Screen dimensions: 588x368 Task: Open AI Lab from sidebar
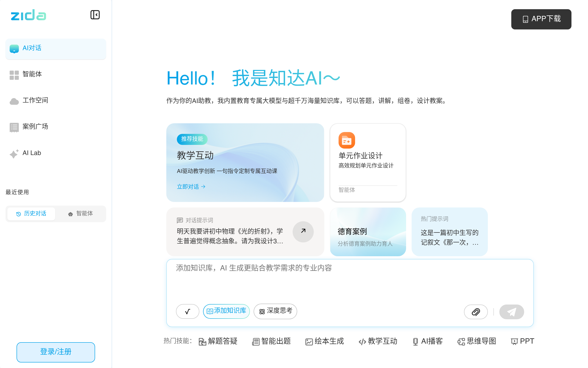(x=56, y=153)
